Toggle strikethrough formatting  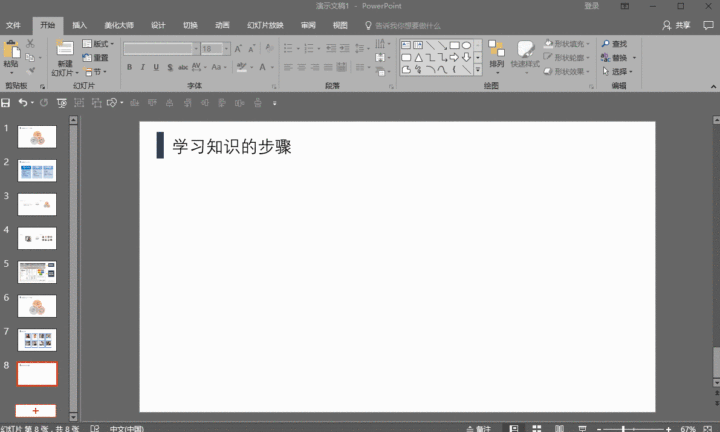click(x=183, y=67)
